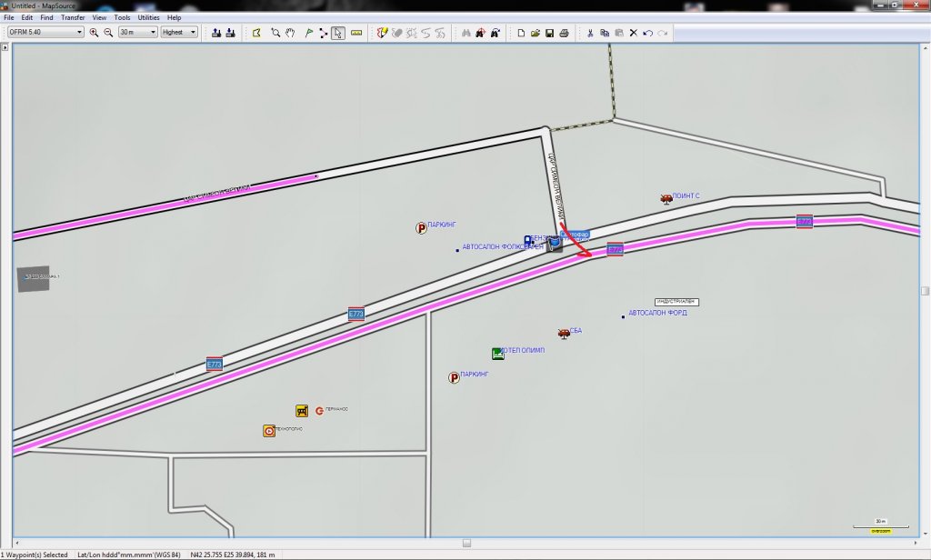Click the Save file floppy icon
The image size is (931, 560).
(x=550, y=33)
